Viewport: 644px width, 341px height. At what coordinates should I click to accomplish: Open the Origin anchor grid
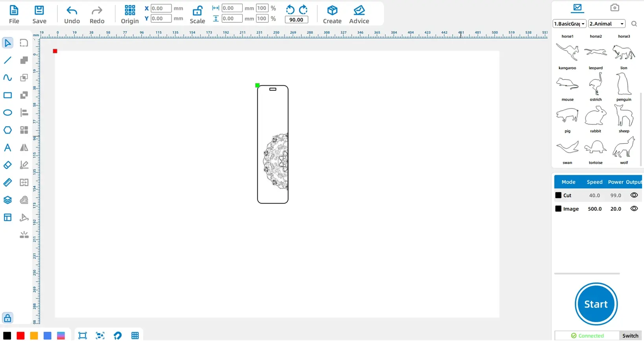click(x=130, y=15)
